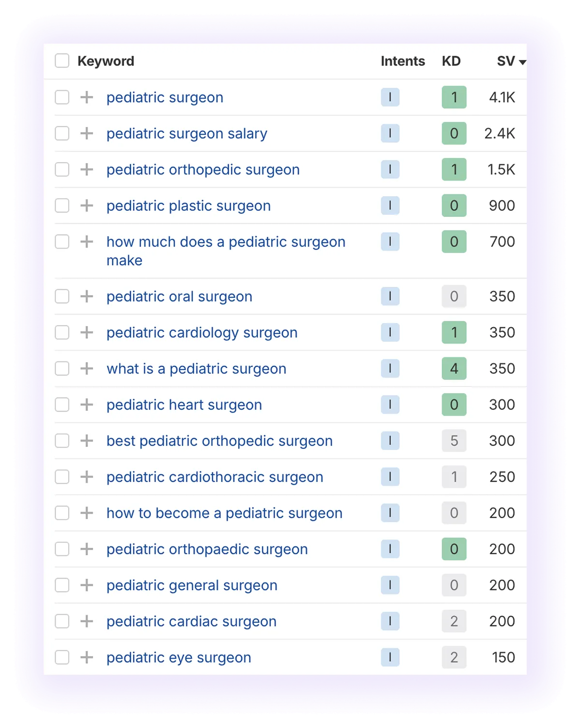Screen dimensions: 580x728
Task: Click the plus icon beside pediatric surgeon
Action: pos(87,97)
